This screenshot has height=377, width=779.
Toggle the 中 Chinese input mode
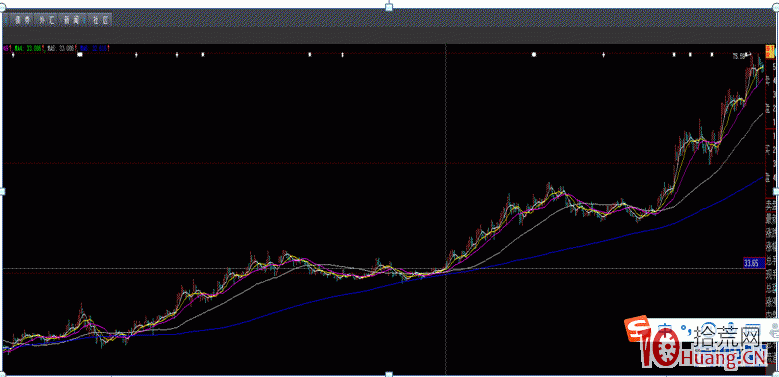pyautogui.click(x=665, y=328)
